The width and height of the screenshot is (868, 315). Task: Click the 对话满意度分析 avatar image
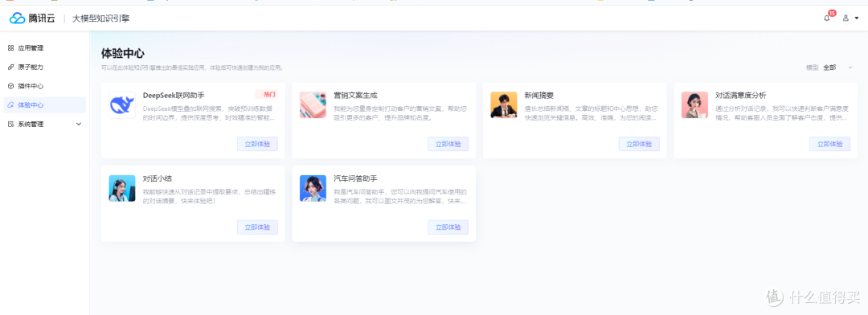(x=694, y=105)
